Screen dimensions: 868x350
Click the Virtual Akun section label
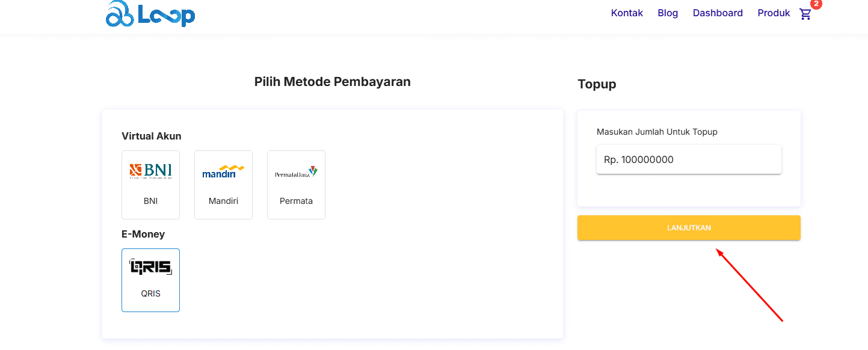(x=151, y=136)
